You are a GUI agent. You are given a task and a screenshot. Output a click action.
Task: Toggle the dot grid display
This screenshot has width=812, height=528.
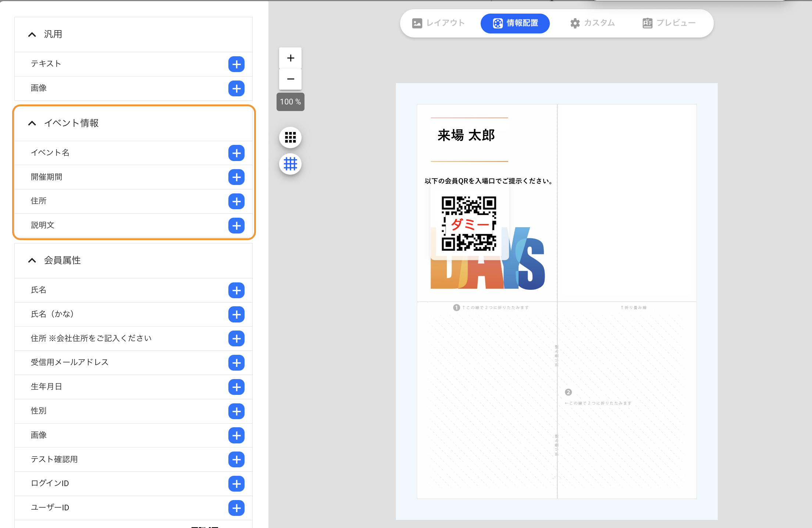pos(291,138)
